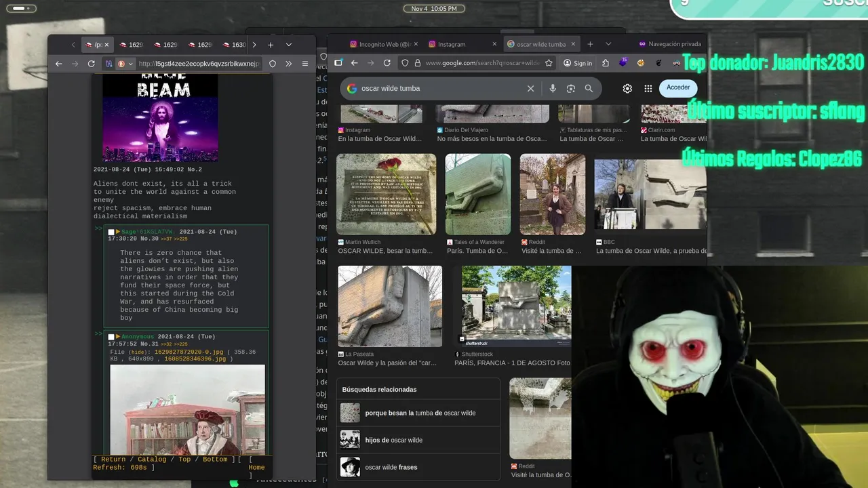Reload the Google search page

pyautogui.click(x=387, y=63)
